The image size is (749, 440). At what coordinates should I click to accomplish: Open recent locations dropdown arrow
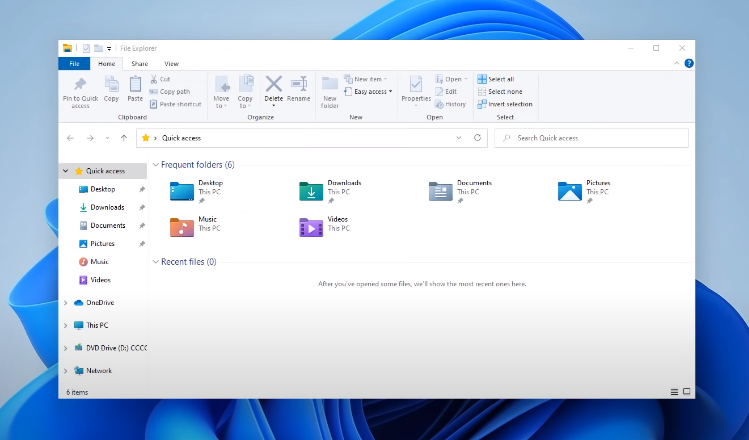tap(107, 138)
